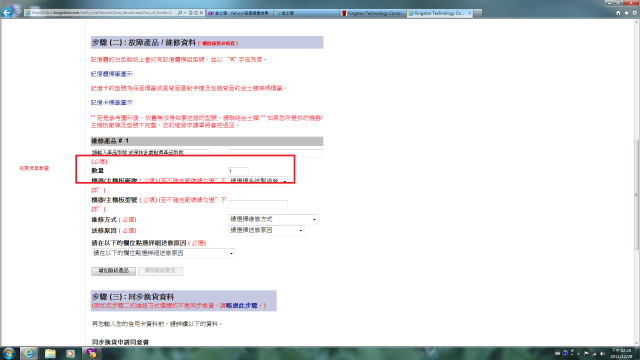Go back with the browser back arrow
Viewport: 640px width, 360px height.
(7, 12)
